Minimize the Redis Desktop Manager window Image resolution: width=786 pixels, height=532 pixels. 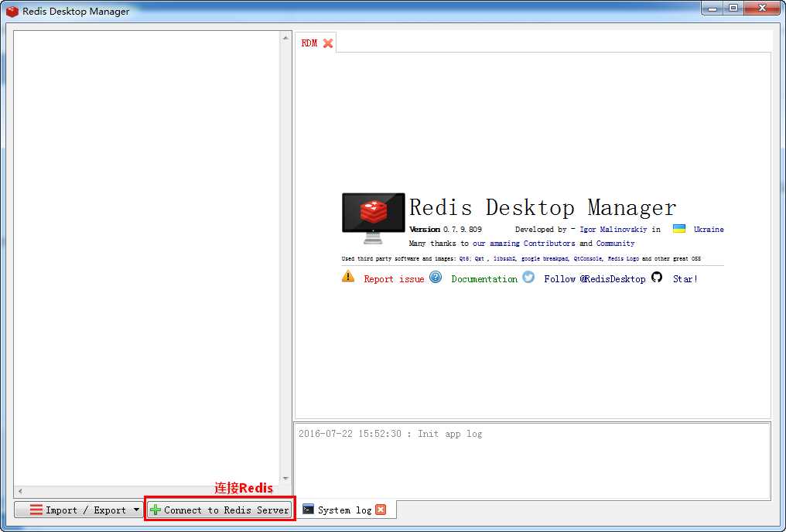713,8
